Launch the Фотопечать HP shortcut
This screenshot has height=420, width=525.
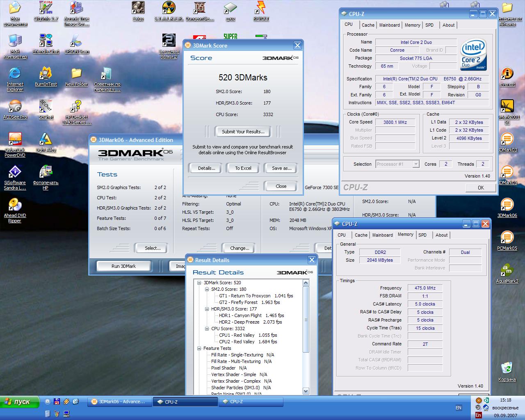click(x=46, y=178)
